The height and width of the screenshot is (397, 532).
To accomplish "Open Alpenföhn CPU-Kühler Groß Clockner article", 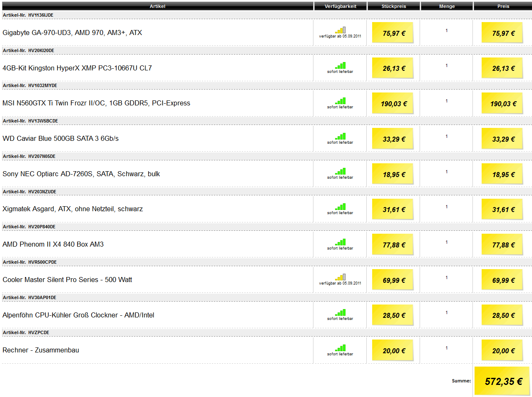I will pyautogui.click(x=78, y=315).
